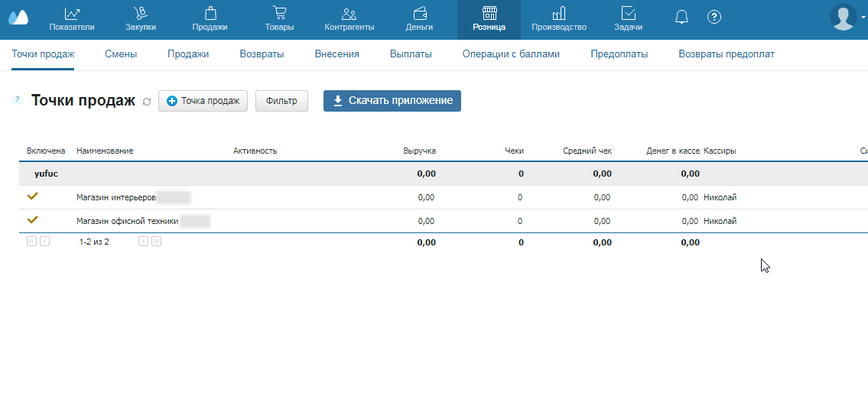Viewport: 868px width, 409px height.
Task: Click the notifications bell icon
Action: click(x=681, y=17)
